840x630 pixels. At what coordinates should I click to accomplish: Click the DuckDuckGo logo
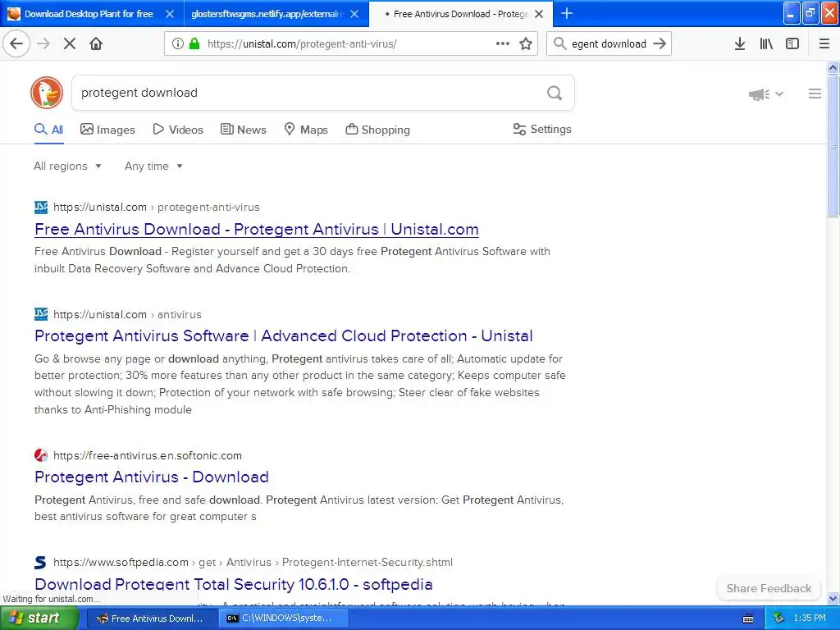coord(47,93)
